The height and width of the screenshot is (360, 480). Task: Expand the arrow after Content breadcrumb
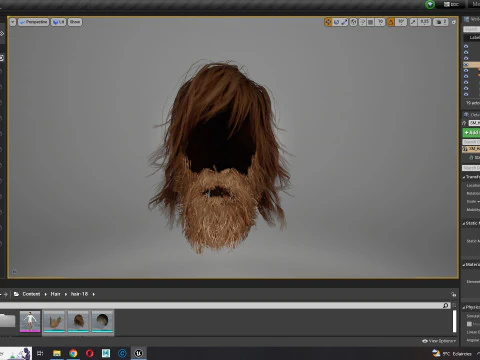[x=46, y=294]
